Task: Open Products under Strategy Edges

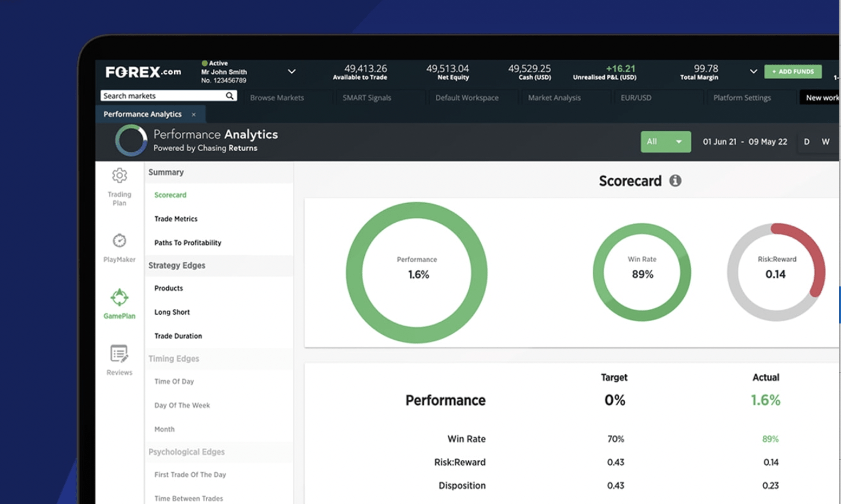Action: pos(168,288)
